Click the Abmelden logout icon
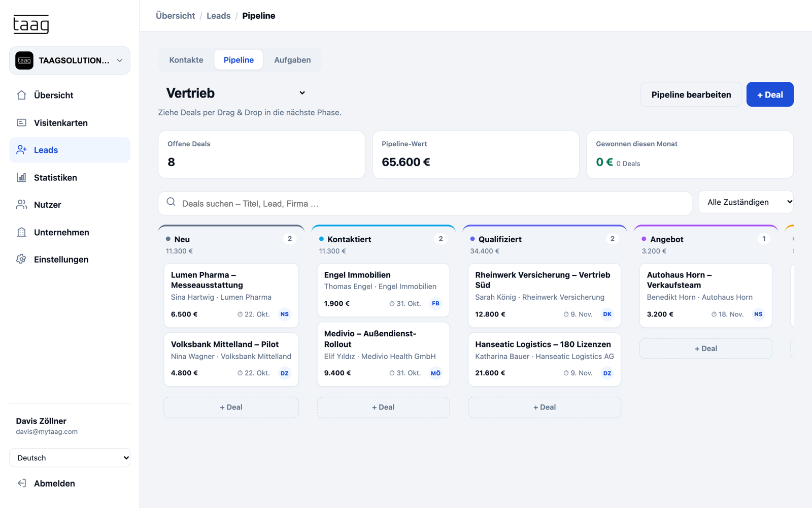 pos(21,483)
